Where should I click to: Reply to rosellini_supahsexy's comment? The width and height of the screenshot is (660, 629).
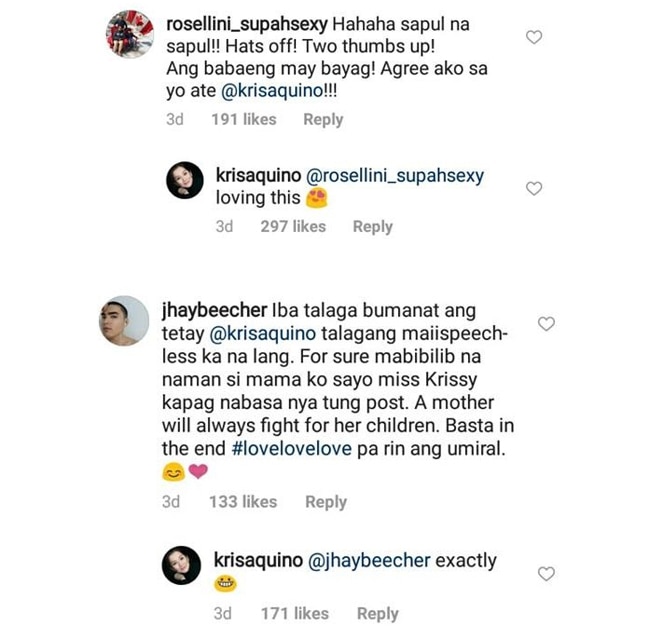point(323,120)
